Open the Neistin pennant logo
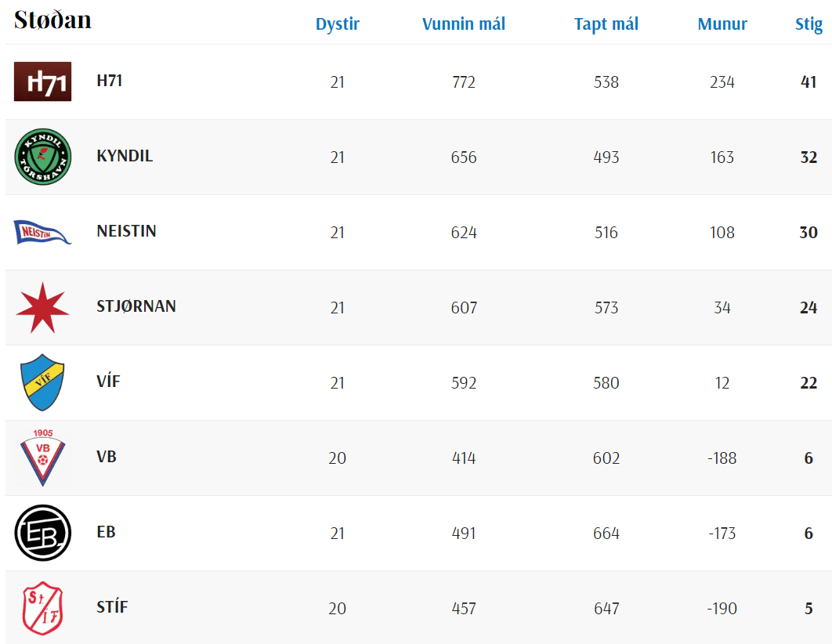Image resolution: width=832 pixels, height=644 pixels. coord(42,233)
